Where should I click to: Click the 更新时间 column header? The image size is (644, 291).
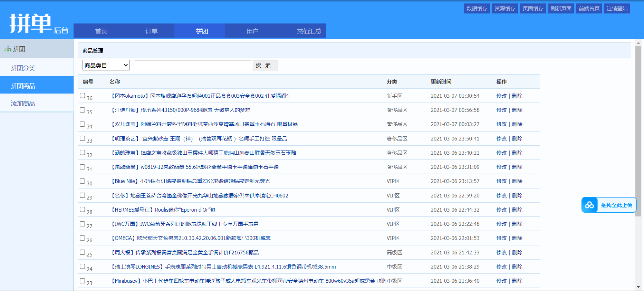click(441, 81)
